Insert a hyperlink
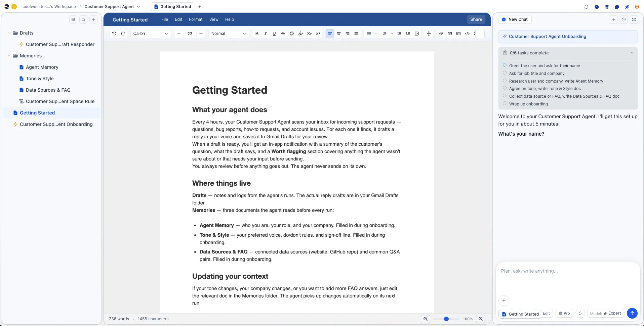The image size is (644, 326). coord(441,34)
